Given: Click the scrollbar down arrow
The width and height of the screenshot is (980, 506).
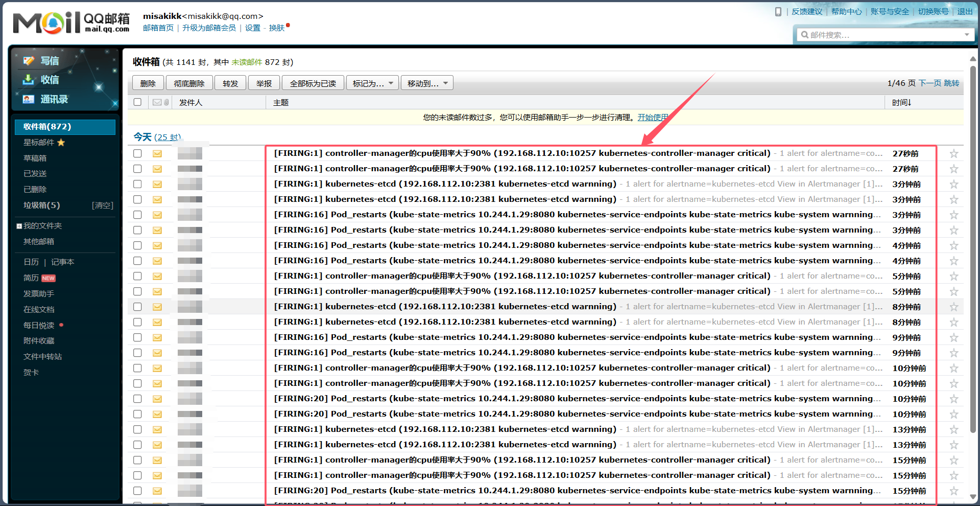Looking at the screenshot, I should click(x=973, y=497).
